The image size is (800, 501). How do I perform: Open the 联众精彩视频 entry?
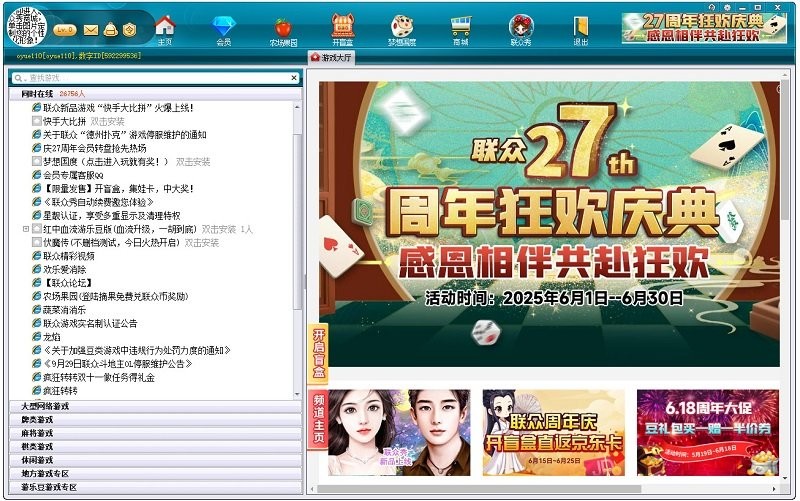64,256
